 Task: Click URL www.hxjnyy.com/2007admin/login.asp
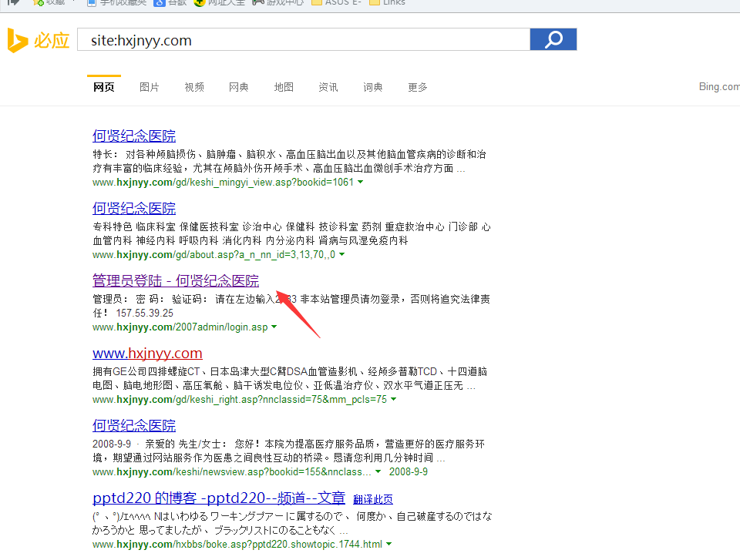(180, 327)
